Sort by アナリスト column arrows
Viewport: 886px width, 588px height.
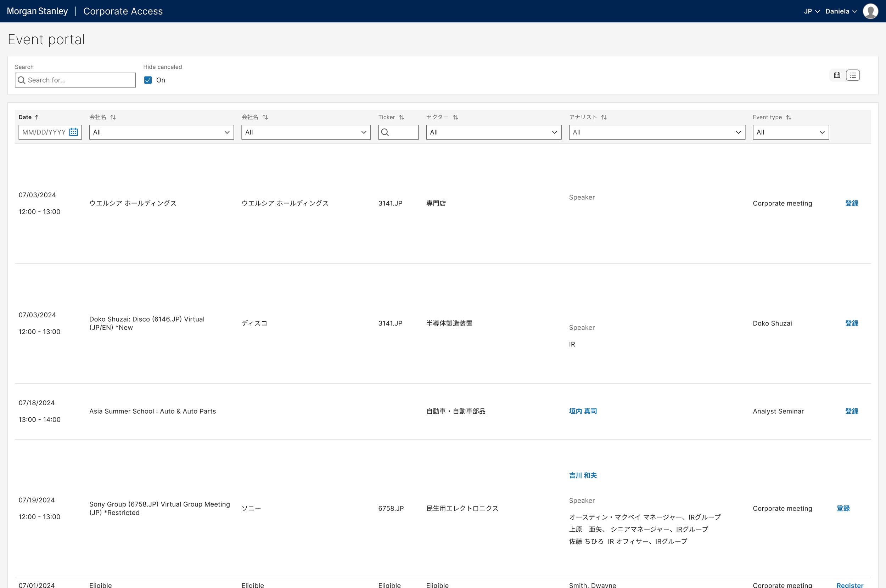604,117
